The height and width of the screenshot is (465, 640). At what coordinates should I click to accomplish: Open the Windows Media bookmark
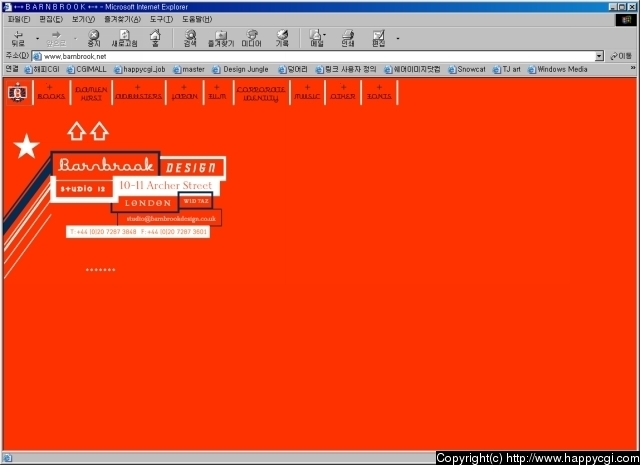tap(558, 69)
